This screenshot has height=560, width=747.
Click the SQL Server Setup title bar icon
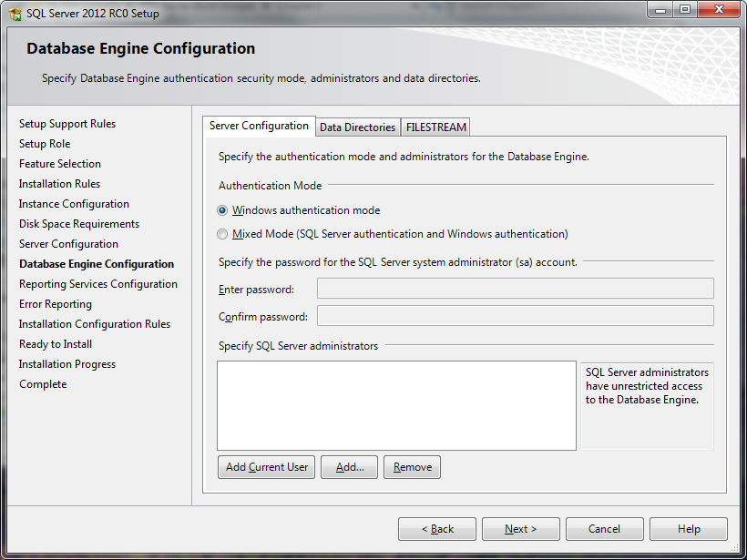point(15,14)
